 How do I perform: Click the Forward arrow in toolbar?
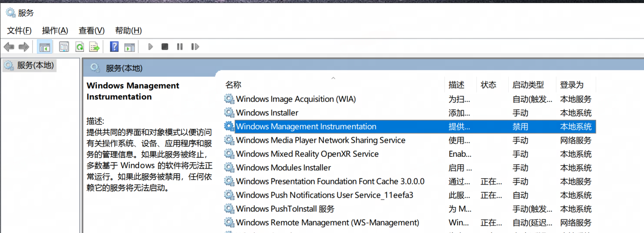coord(23,47)
